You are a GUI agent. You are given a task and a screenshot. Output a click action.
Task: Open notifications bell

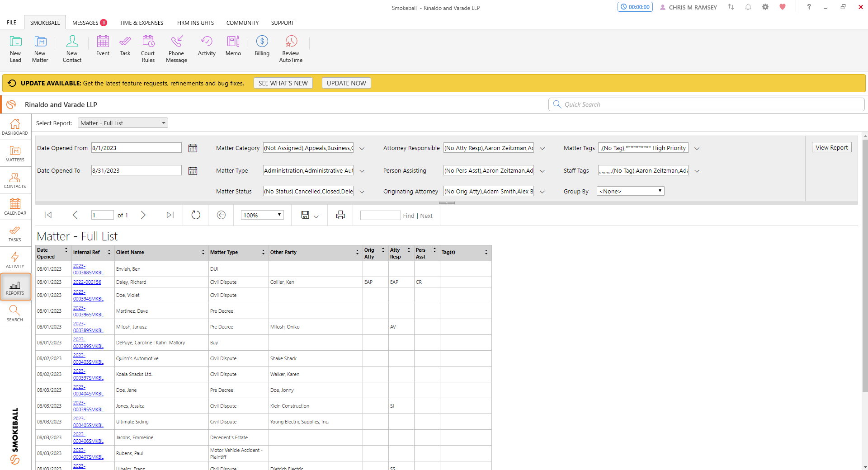click(748, 7)
